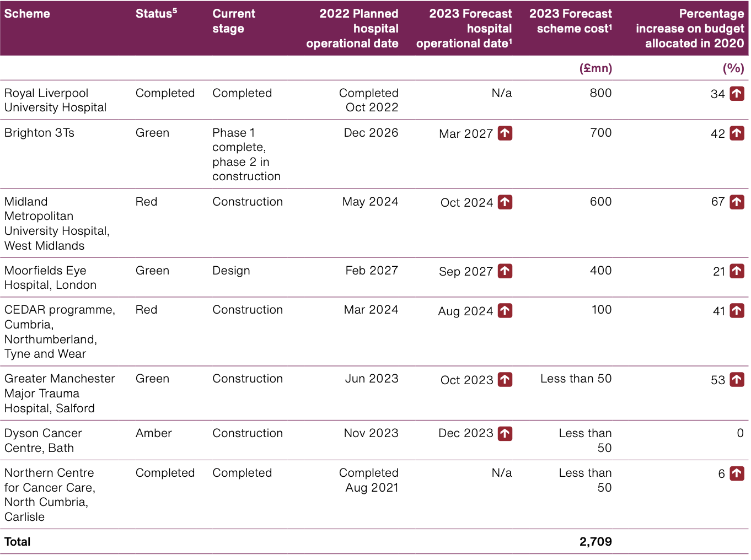Click the 700 scheme cost value

600,133
